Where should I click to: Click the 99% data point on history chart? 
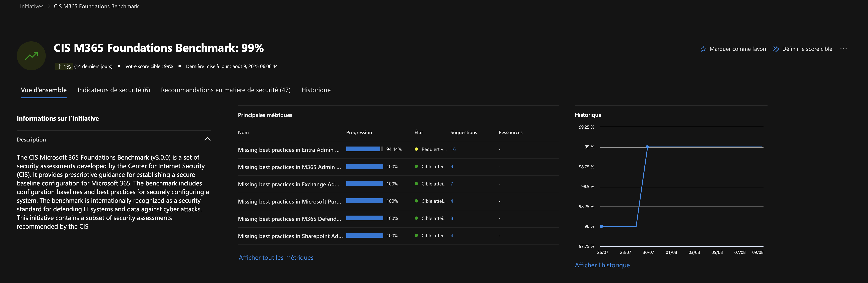[x=647, y=147]
